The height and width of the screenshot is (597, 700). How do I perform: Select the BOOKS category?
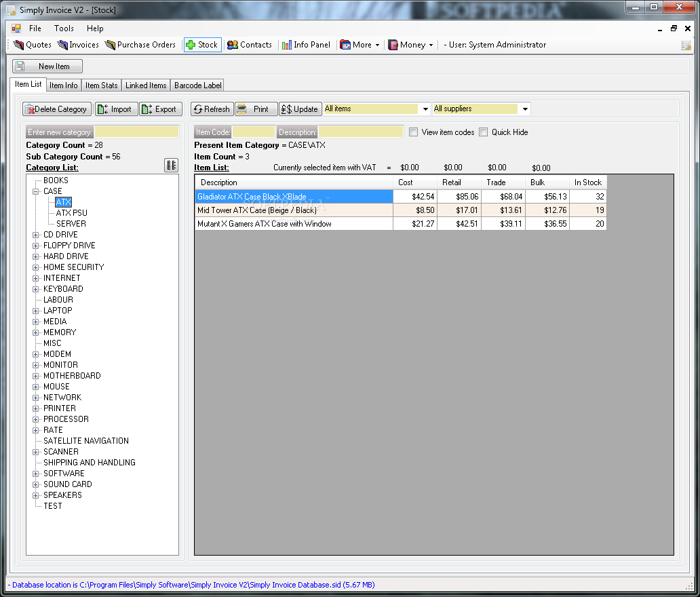(x=56, y=180)
